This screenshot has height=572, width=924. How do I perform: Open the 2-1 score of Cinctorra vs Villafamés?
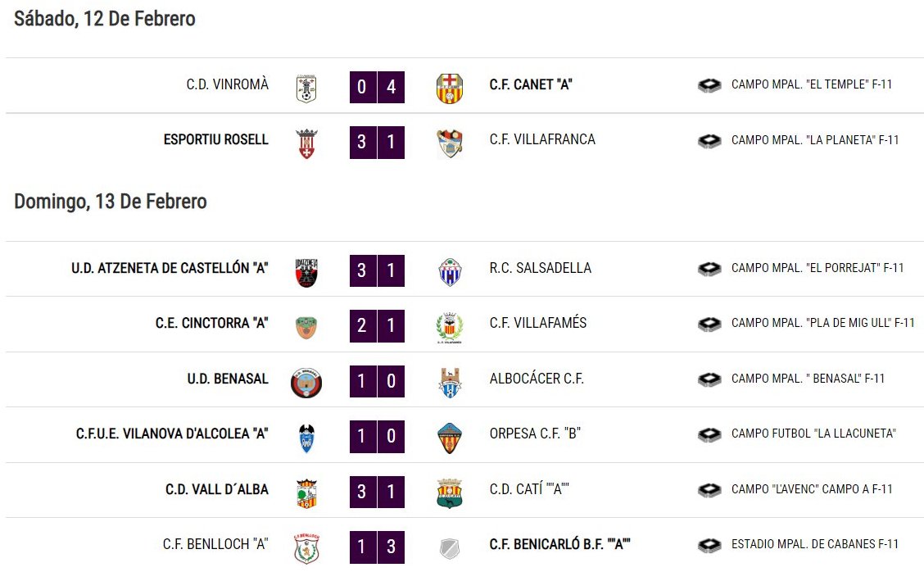pyautogui.click(x=377, y=325)
